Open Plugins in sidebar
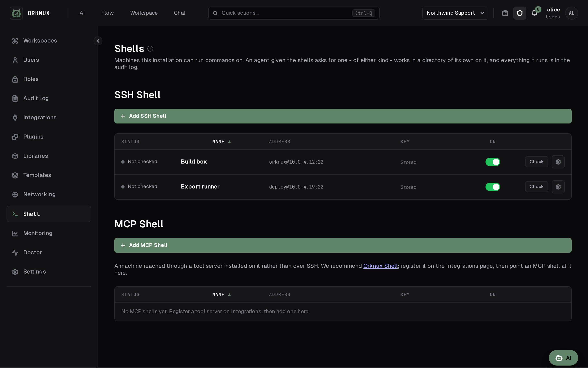Image resolution: width=588 pixels, height=368 pixels. [49, 137]
